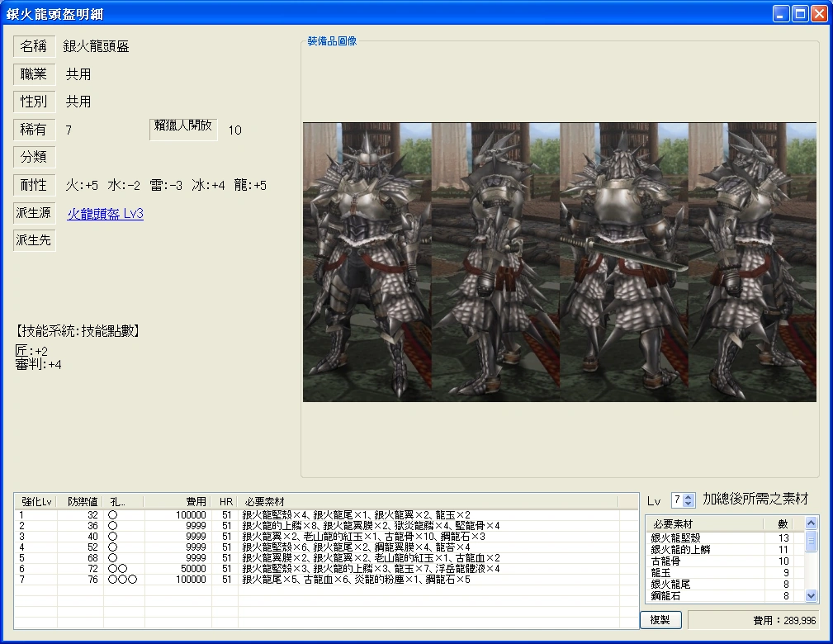Screen dimensions: 833x644
Task: Click the two-slot circles in row 6
Action: 117,569
